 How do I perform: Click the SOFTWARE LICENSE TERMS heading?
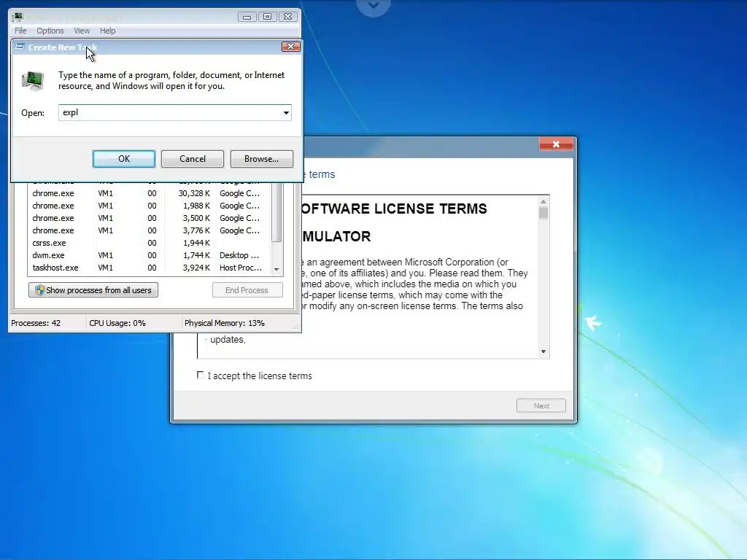393,209
